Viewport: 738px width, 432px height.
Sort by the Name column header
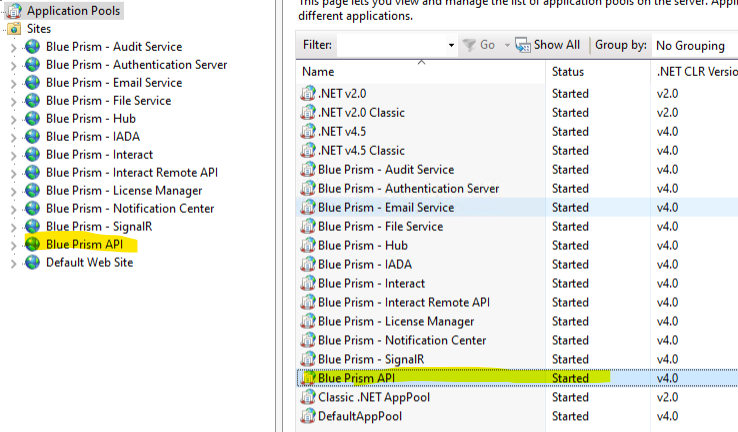tap(421, 72)
